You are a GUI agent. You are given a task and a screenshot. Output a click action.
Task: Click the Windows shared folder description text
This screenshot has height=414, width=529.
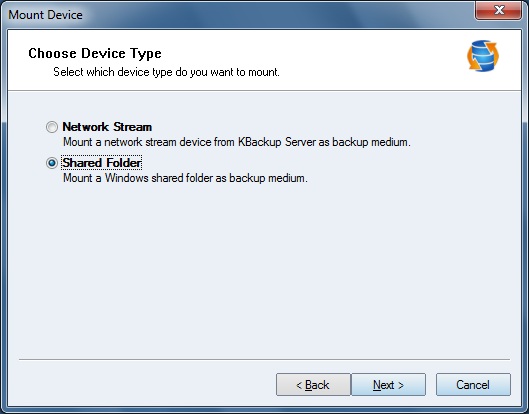(185, 178)
